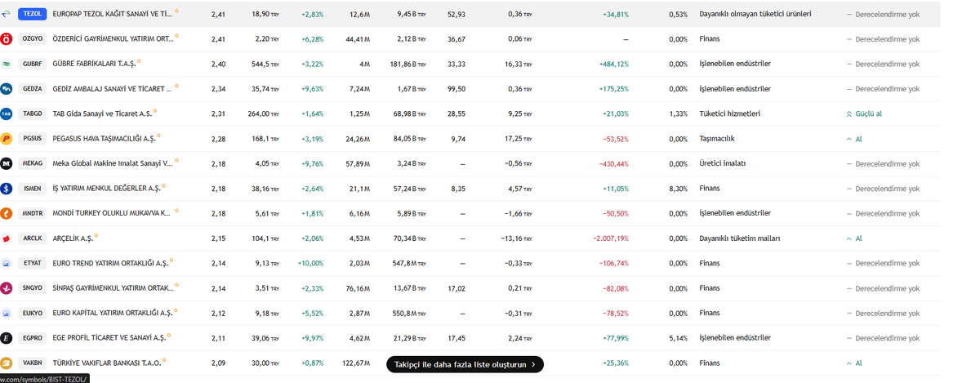Click the 181,86 B TRY market cap
The image size is (980, 383).
[x=408, y=64]
